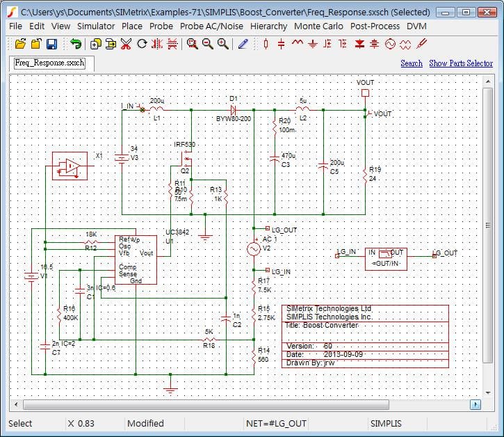Click the horizontal scrollbar right arrow
Viewport: 504px width, 437px height.
pos(475,404)
